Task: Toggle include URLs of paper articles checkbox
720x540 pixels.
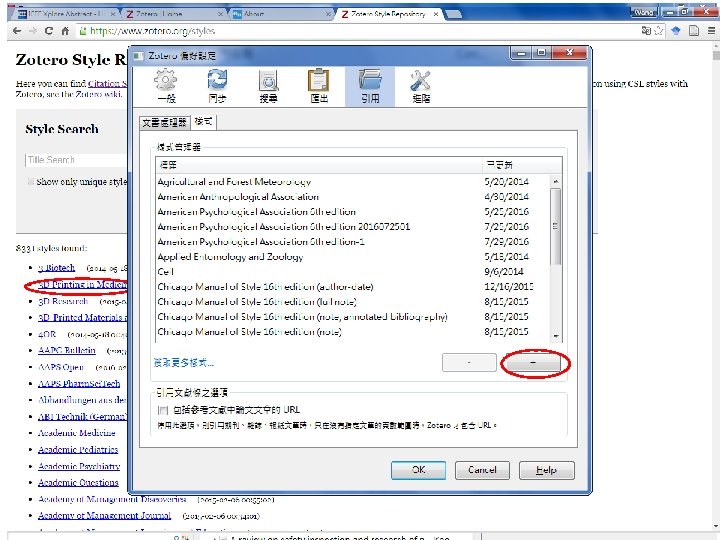Action: click(x=163, y=410)
